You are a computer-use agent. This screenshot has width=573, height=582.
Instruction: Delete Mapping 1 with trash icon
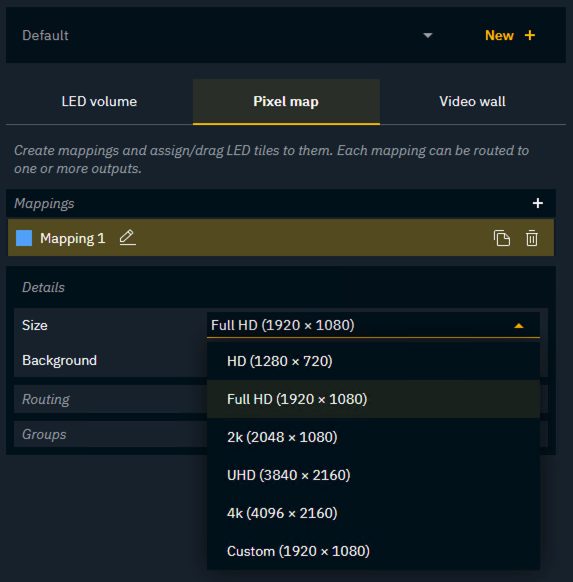point(532,238)
